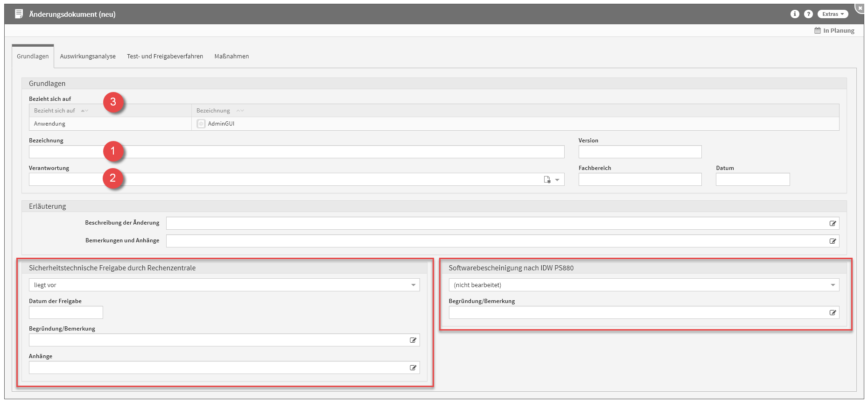Open editor for Softwarebescheinigung Begründung/Bemerkung

[x=833, y=313]
